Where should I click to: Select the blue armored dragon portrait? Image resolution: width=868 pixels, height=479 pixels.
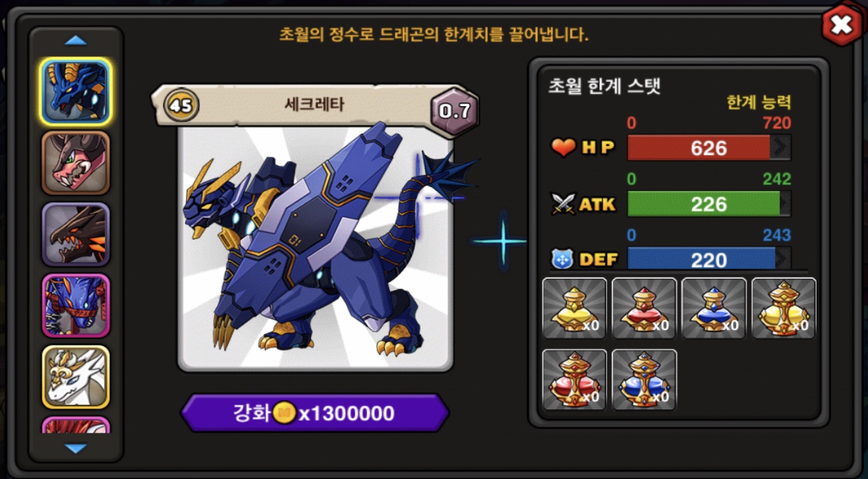coord(76,92)
